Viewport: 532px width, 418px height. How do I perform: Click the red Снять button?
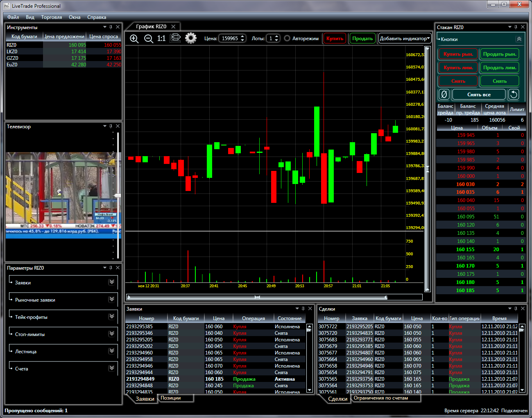tap(458, 81)
